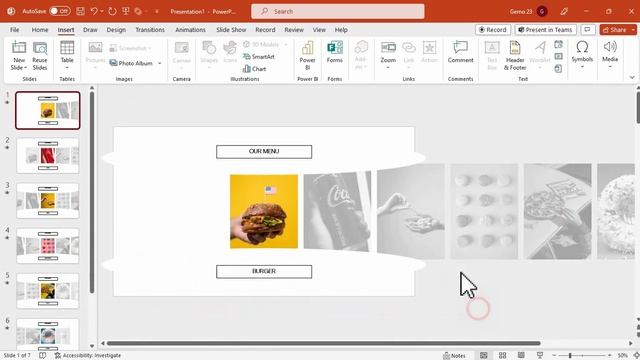The width and height of the screenshot is (640, 360).
Task: Open the Media menu
Action: [610, 54]
